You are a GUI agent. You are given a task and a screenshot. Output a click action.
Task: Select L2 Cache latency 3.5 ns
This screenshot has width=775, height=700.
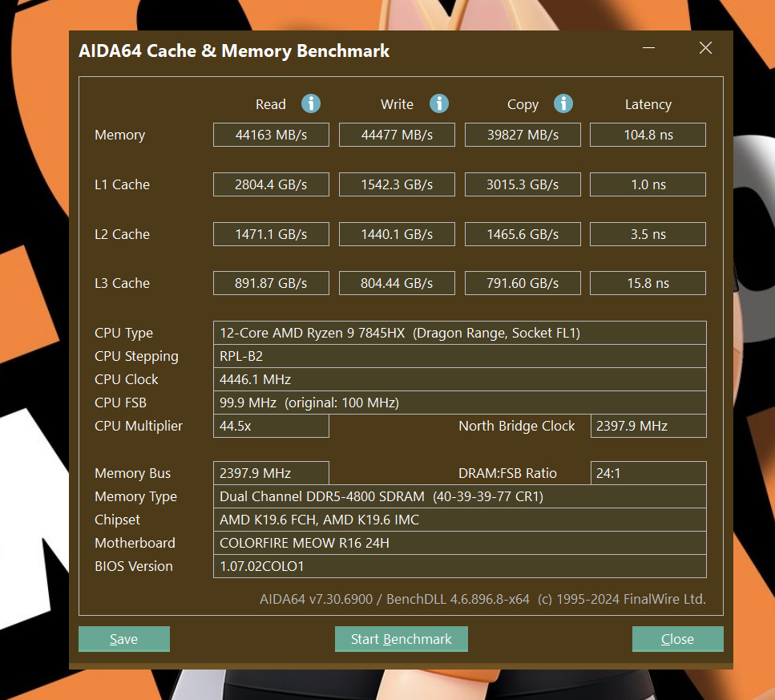pyautogui.click(x=648, y=234)
